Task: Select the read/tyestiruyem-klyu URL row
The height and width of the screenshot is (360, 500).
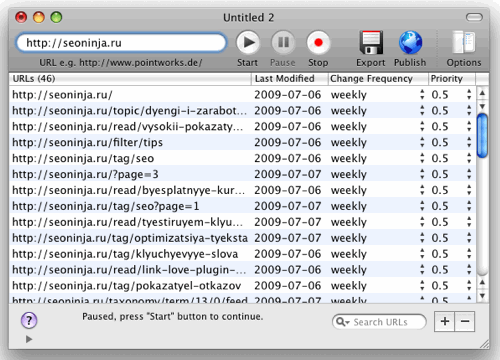Action: [x=128, y=222]
